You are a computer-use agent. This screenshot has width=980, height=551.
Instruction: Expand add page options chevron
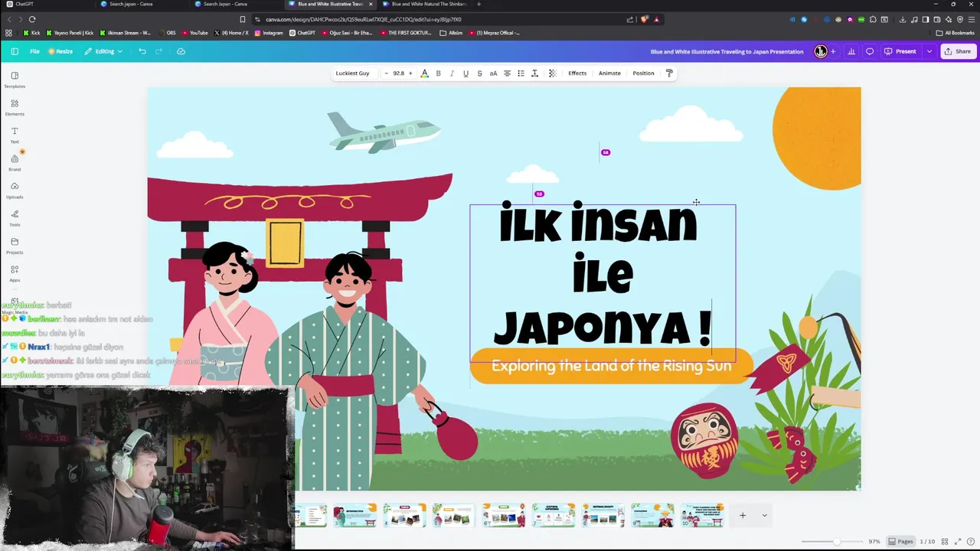tap(764, 516)
